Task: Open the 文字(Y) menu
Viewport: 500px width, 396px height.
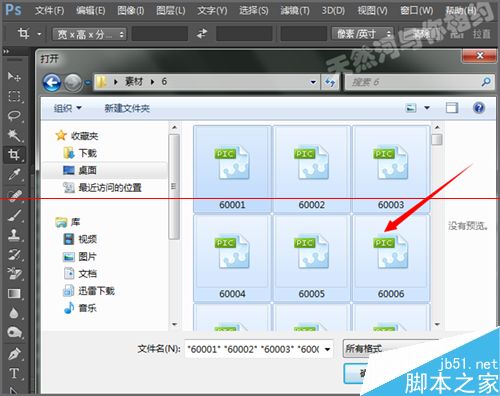Action: (212, 11)
